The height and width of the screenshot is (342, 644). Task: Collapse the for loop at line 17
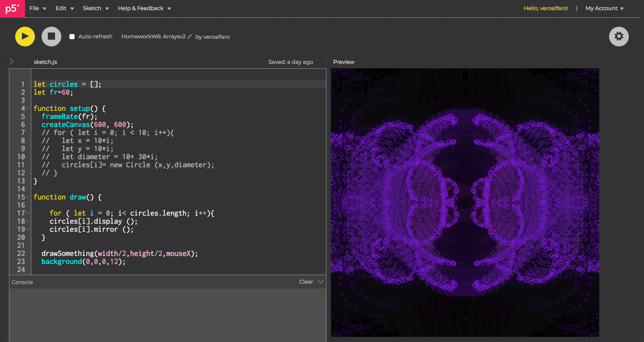(x=28, y=213)
